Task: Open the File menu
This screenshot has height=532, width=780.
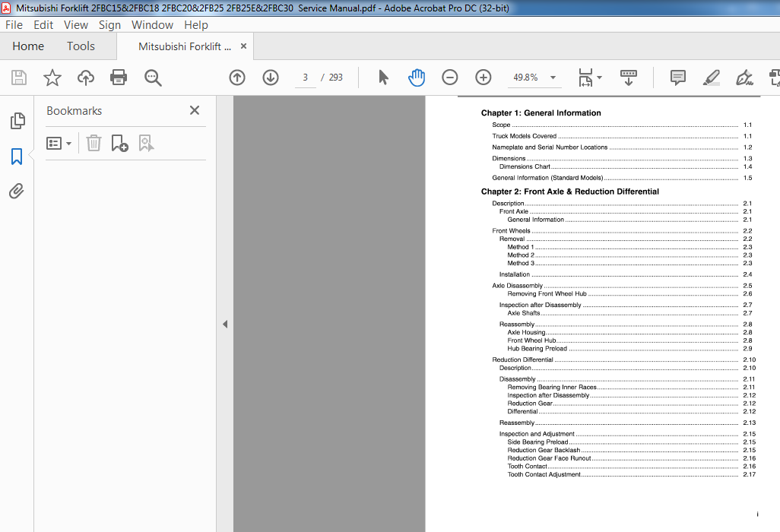Action: click(x=14, y=25)
